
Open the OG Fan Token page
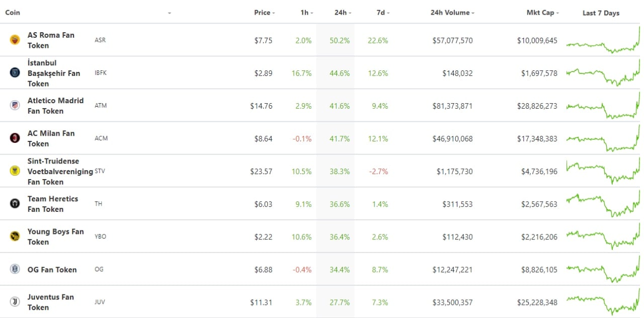[52, 270]
